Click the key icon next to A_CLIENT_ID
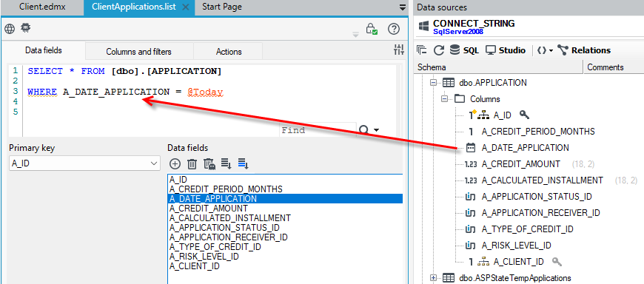Viewport: 644px width, 284px height. tap(557, 261)
